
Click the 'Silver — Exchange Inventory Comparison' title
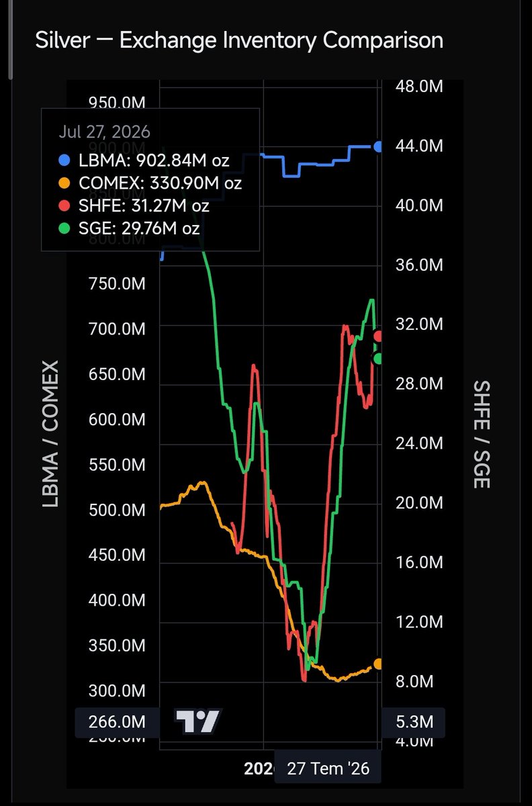[239, 40]
